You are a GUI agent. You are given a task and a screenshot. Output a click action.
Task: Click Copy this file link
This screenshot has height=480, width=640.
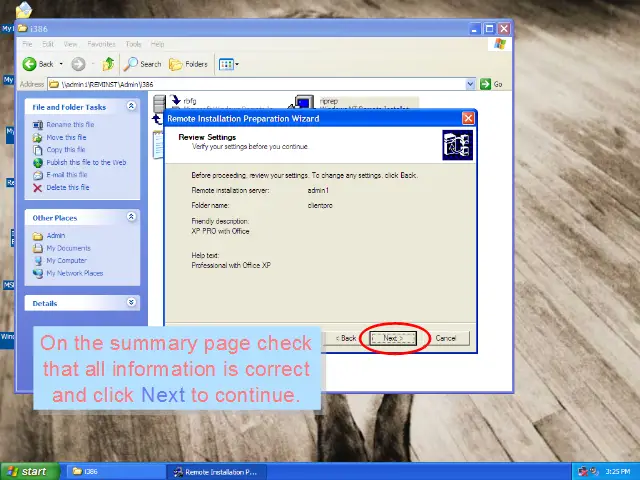66,149
